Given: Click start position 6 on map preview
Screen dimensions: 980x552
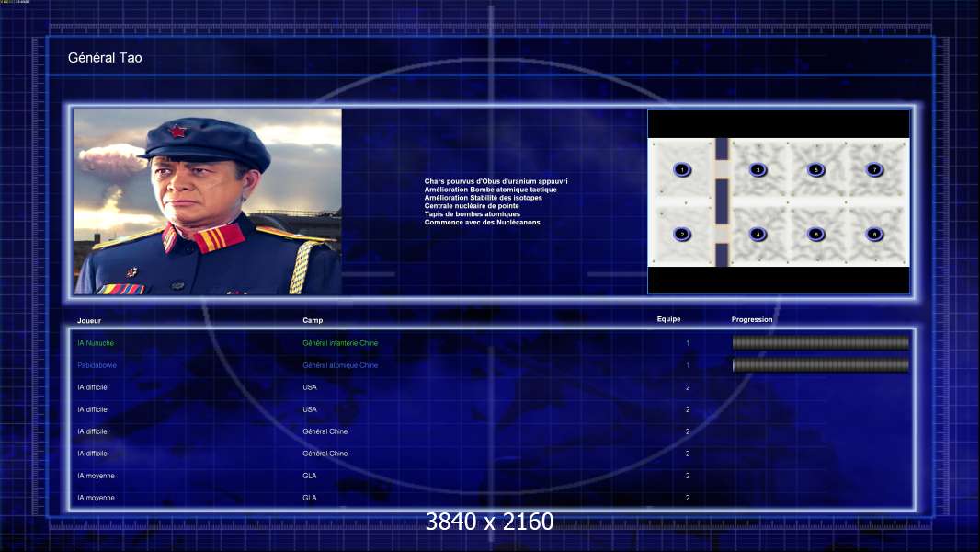Looking at the screenshot, I should [x=815, y=234].
